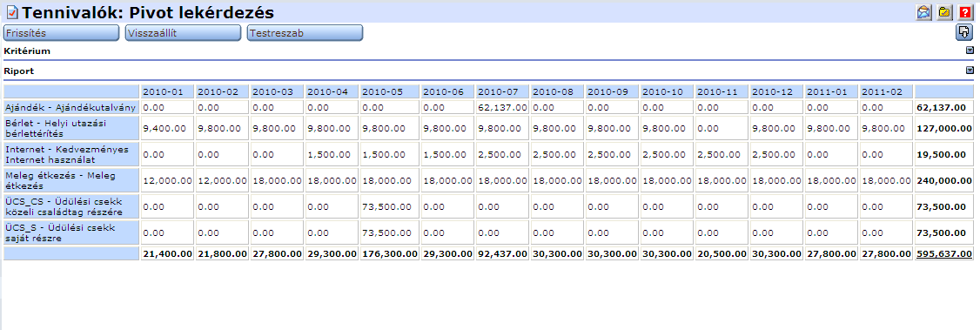
Task: Click the Ajándék - Ajándékutalvány row label
Action: [x=71, y=107]
